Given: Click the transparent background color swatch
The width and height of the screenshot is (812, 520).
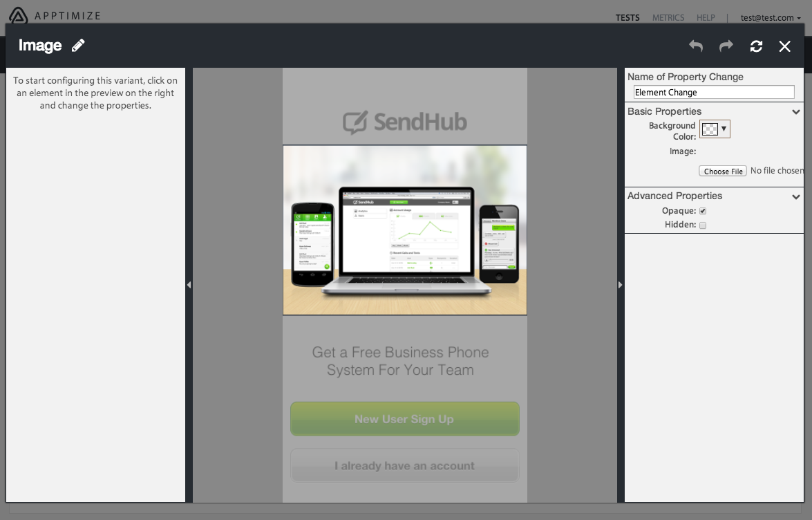Looking at the screenshot, I should coord(710,129).
